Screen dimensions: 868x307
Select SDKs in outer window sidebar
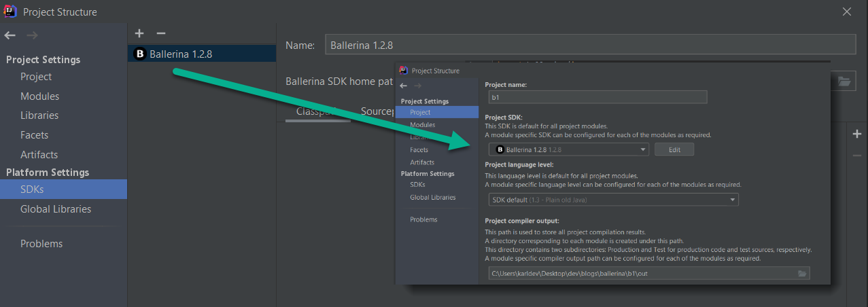point(63,189)
